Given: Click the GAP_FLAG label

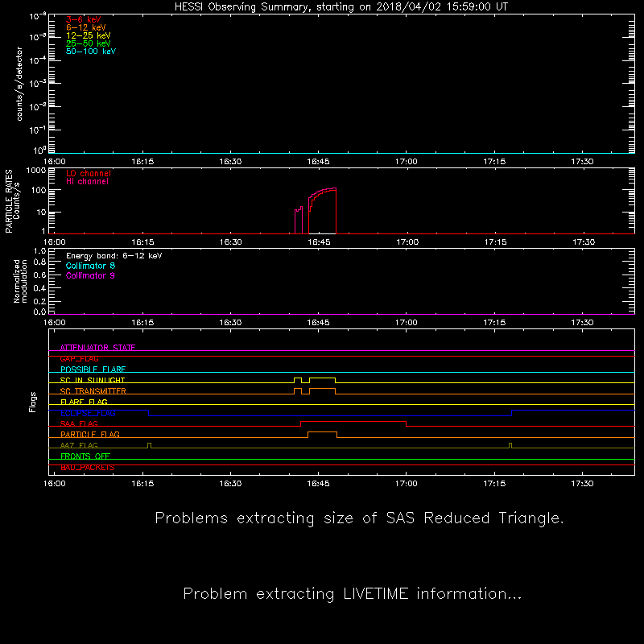Looking at the screenshot, I should [x=79, y=358].
